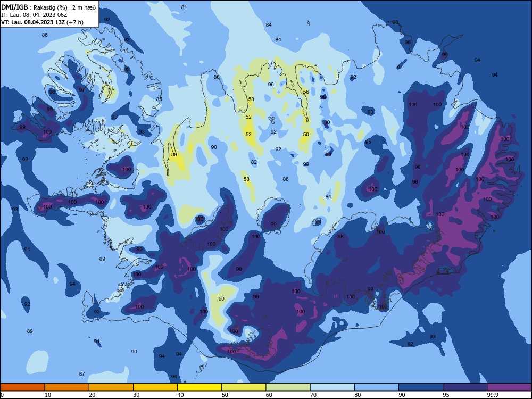Screen dimensions: 532x399
Task: Click the legend scale label 40
Action: [180, 395]
